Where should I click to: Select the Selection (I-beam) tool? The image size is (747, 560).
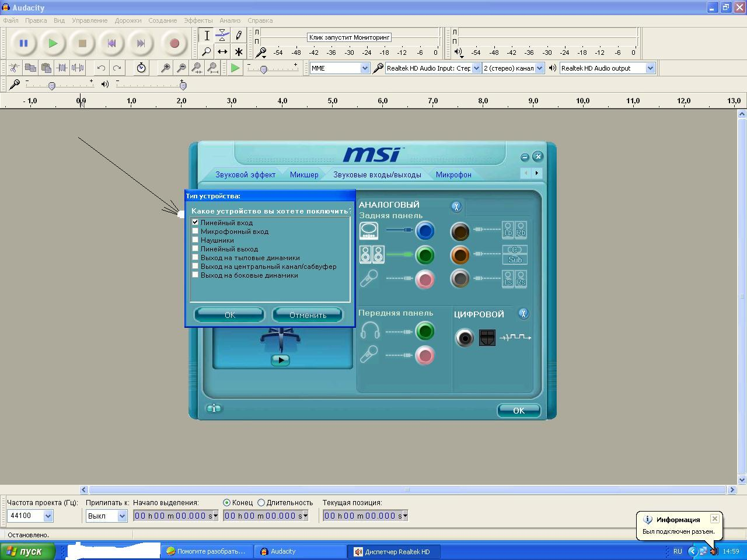[207, 35]
